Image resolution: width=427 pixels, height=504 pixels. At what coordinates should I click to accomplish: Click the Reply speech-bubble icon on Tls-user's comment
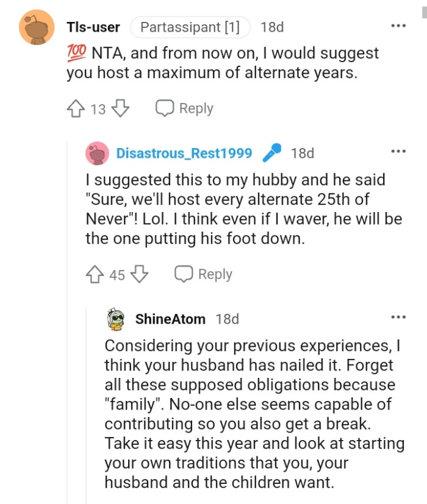click(165, 108)
